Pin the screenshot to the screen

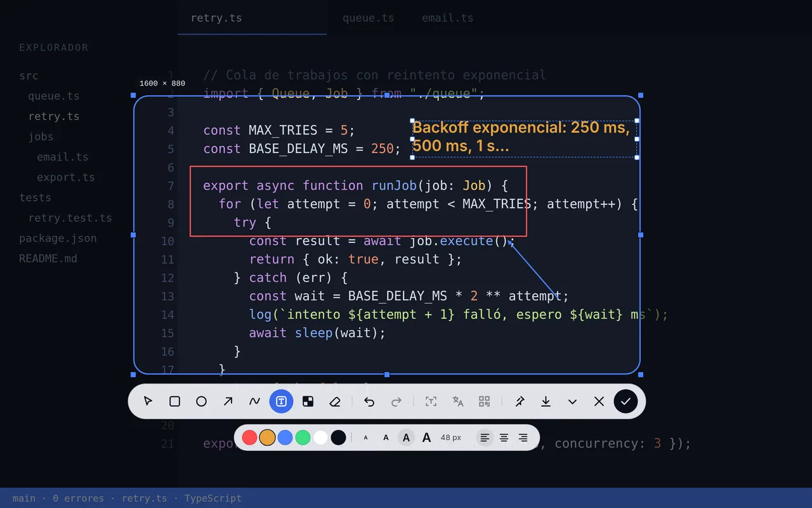[520, 401]
